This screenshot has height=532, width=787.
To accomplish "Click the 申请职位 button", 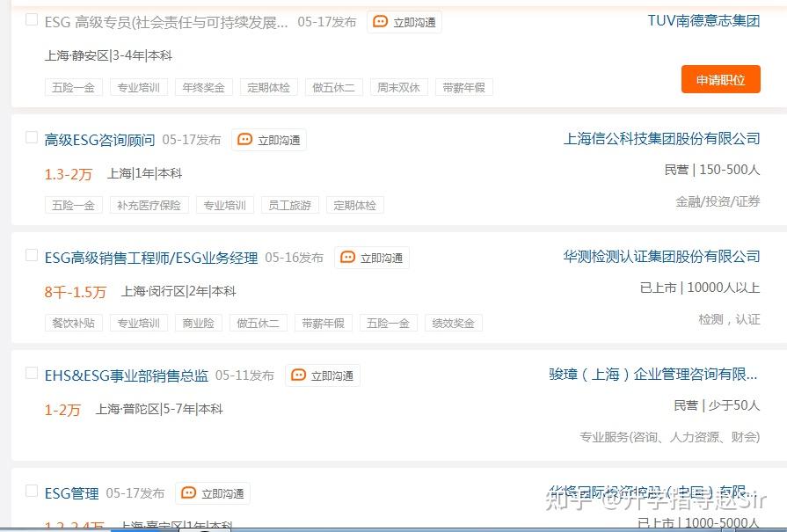I will click(x=720, y=78).
